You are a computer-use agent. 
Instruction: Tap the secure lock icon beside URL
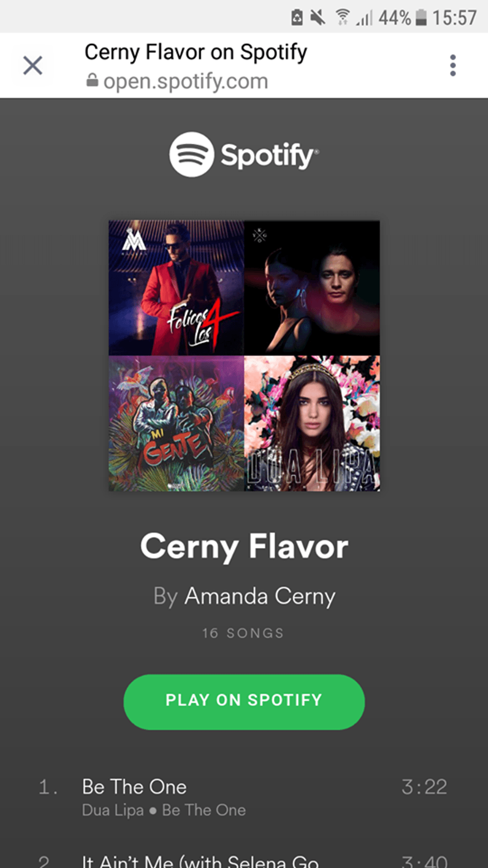pyautogui.click(x=92, y=80)
